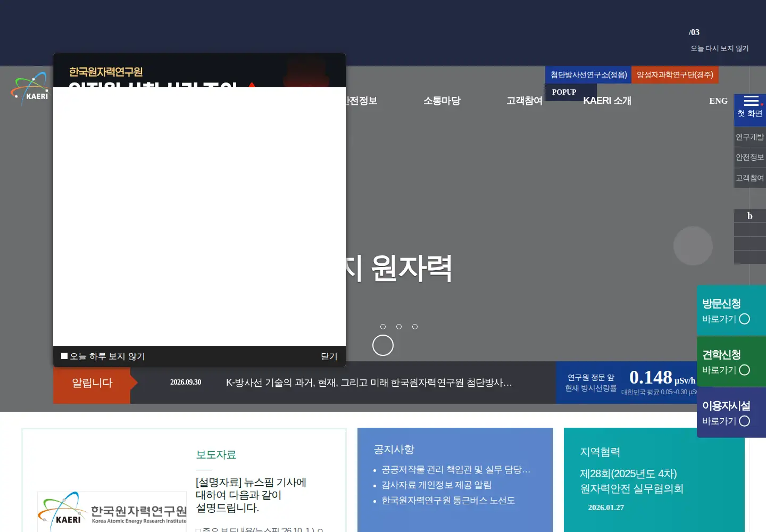Select 고객참여 in the side quick menu
The image size is (766, 532).
[750, 178]
